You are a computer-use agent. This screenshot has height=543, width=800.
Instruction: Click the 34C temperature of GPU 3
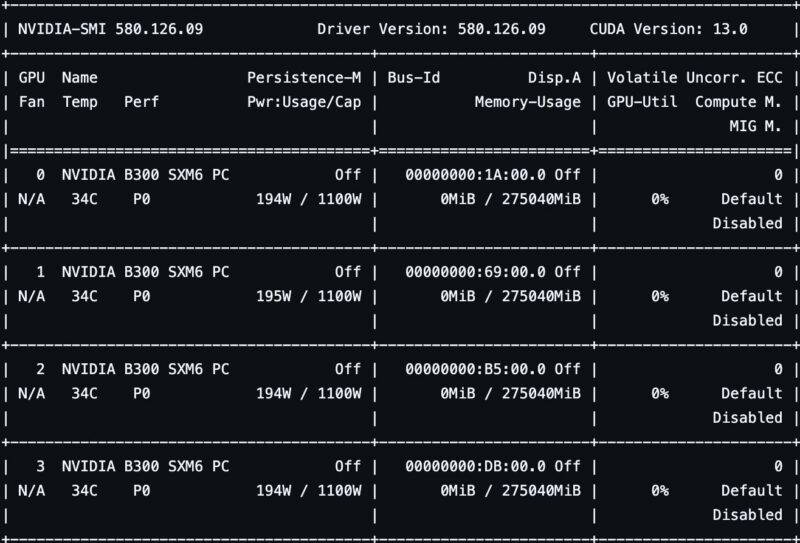click(x=84, y=490)
